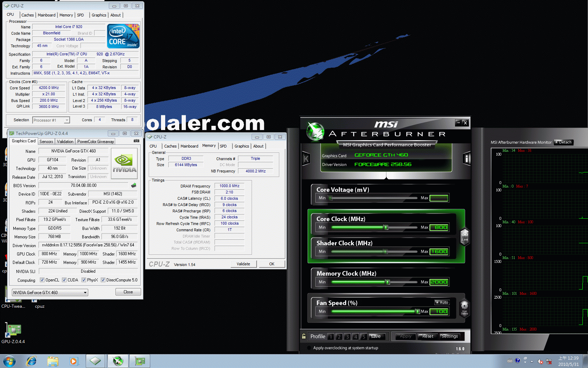Switch to MSI Afterburner taskbar icon

coord(118,361)
